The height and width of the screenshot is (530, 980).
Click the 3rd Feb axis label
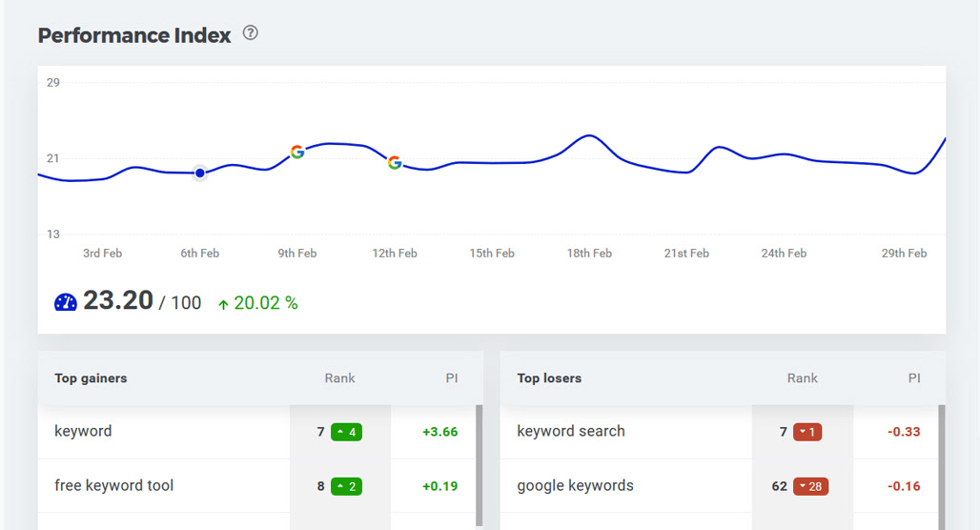pos(103,254)
